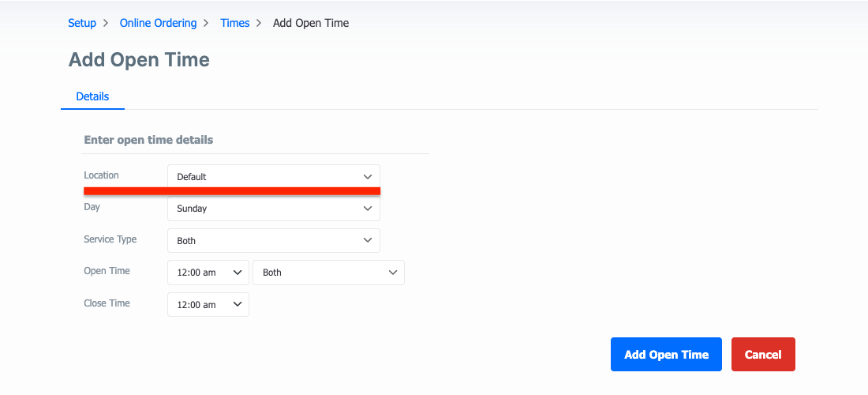This screenshot has height=395, width=868.
Task: Click the Close Time field label
Action: [107, 303]
